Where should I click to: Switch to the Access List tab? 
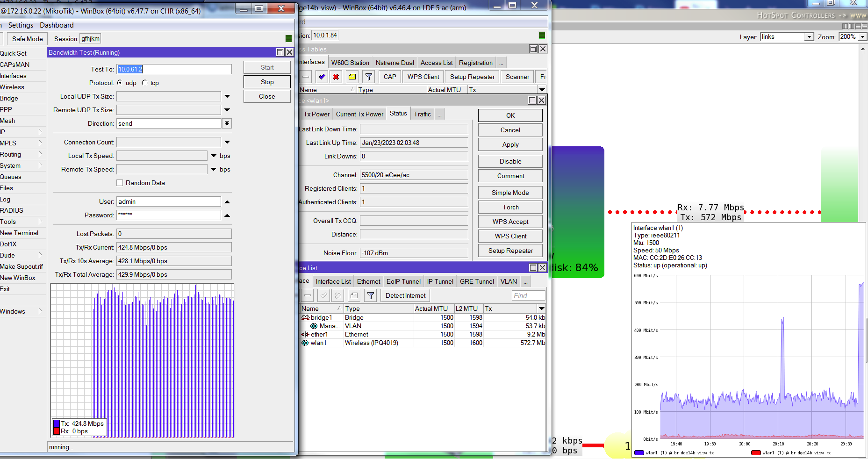click(x=436, y=63)
